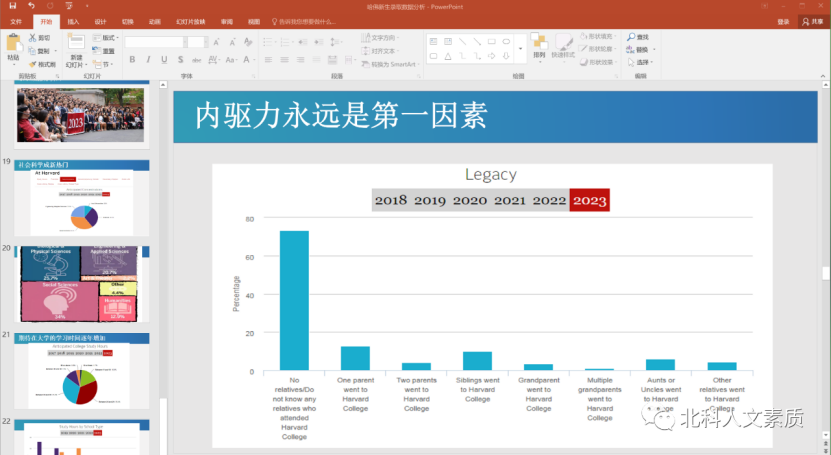The height and width of the screenshot is (455, 831).
Task: Open the Select dropdown in editing group
Action: (641, 62)
